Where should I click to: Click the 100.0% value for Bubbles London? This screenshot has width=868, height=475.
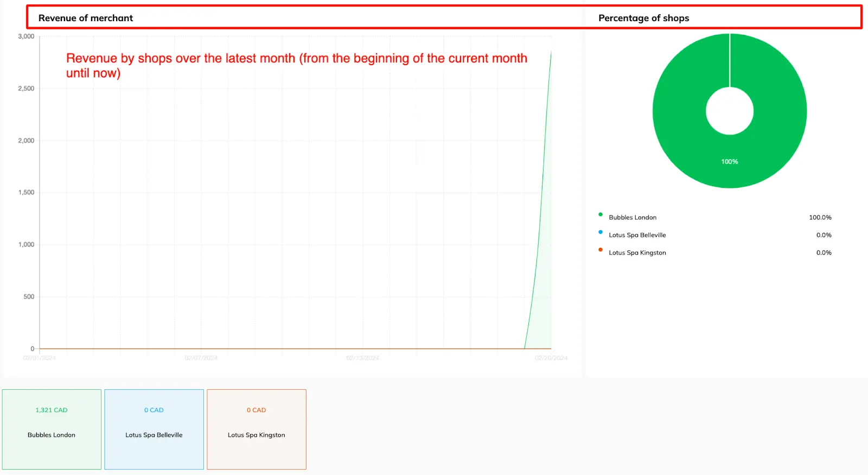point(820,218)
